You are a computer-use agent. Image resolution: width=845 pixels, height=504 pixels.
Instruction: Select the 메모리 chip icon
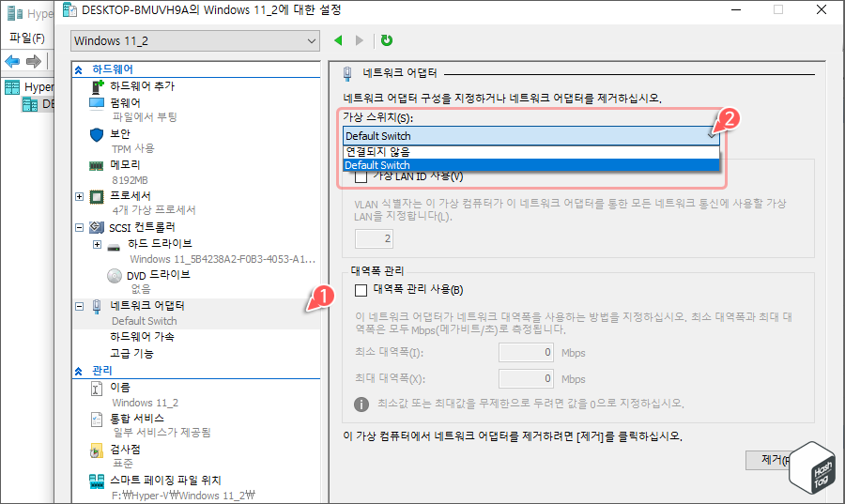(x=97, y=165)
